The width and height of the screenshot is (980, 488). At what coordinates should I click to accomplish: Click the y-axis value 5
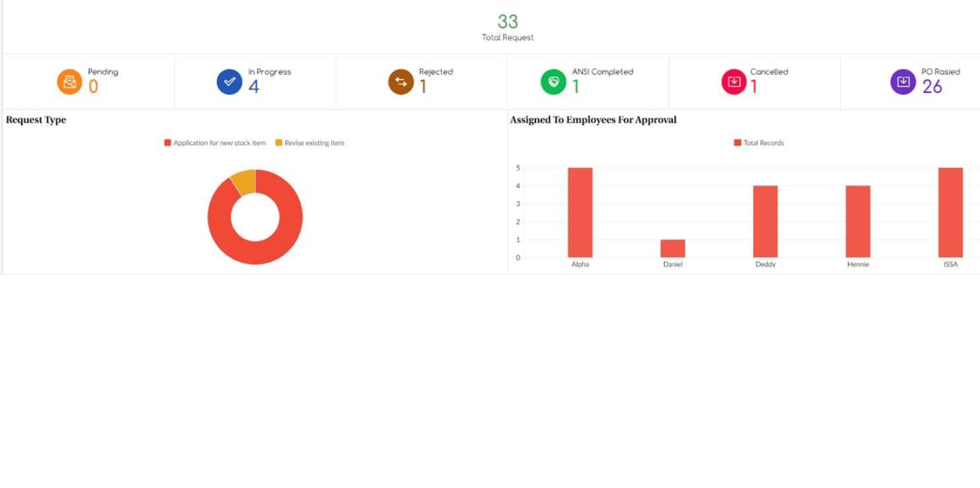pos(518,168)
